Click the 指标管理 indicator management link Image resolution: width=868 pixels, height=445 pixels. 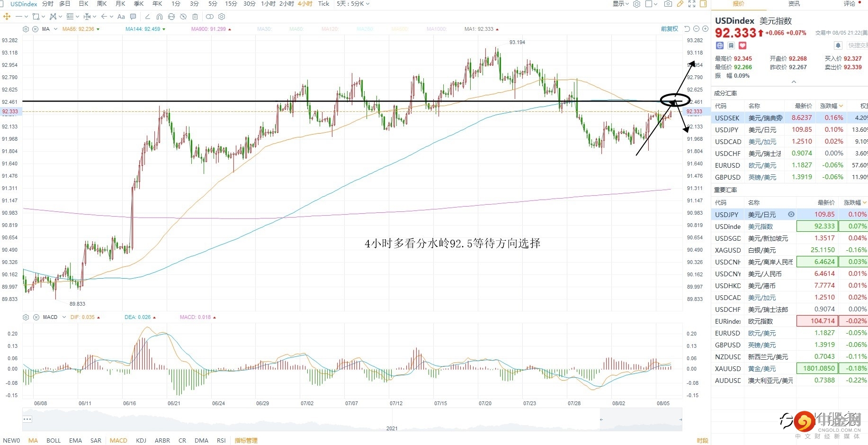click(246, 440)
